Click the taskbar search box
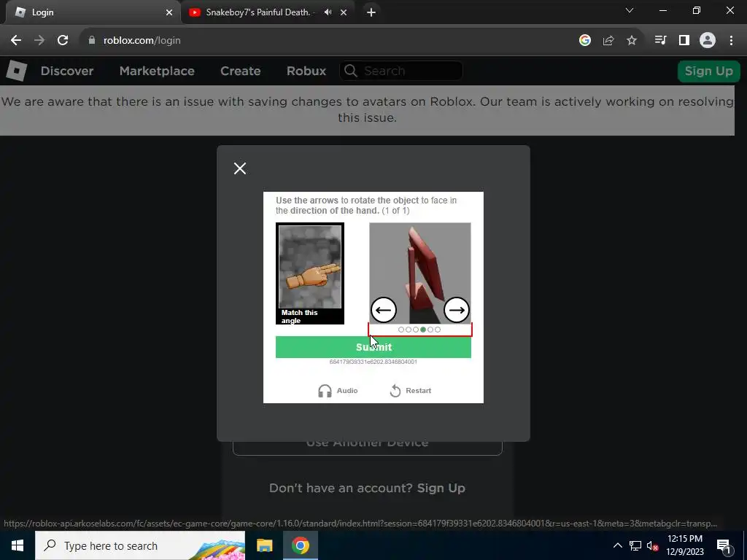The image size is (747, 560). (140, 545)
